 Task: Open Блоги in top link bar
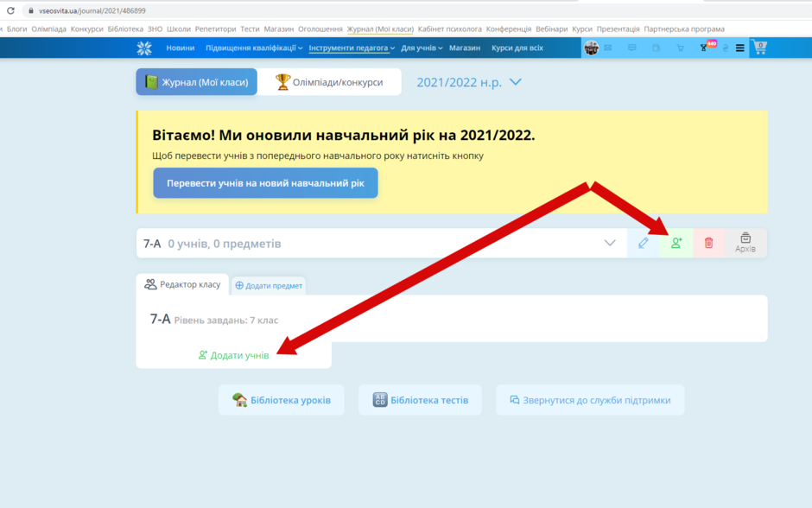tap(16, 29)
